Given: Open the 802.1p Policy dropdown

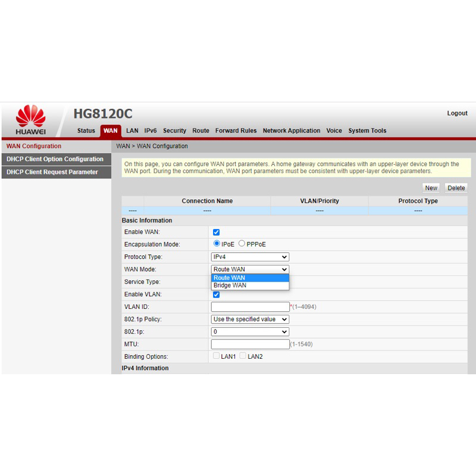Looking at the screenshot, I should click(x=250, y=320).
